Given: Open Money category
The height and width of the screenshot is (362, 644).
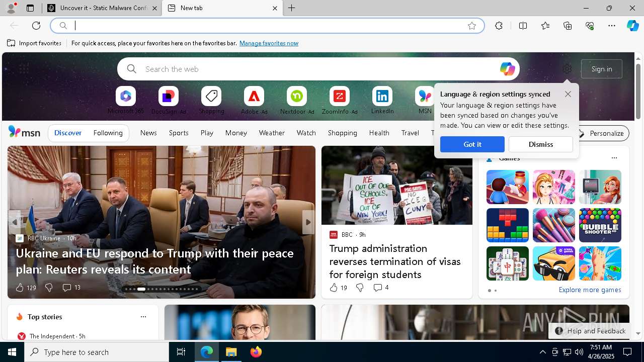Looking at the screenshot, I should pos(236,133).
